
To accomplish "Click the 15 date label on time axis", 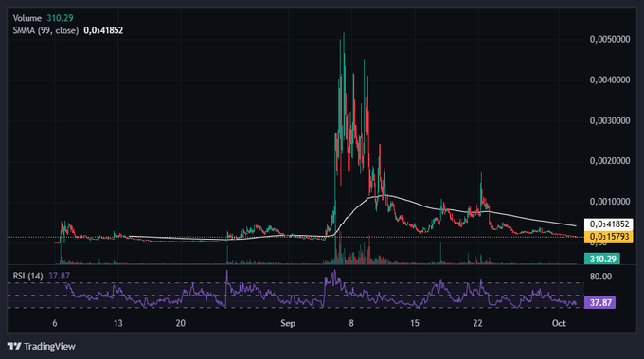I will coord(415,323).
